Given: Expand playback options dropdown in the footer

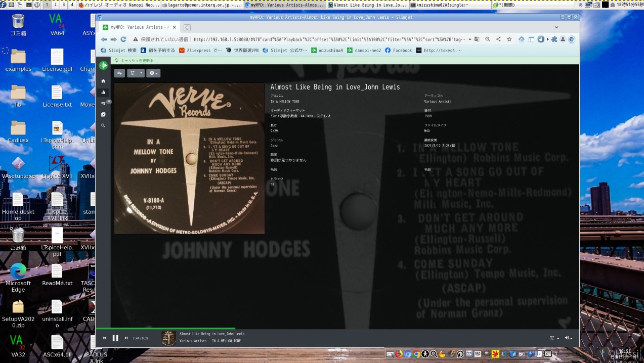Looking at the screenshot, I should click(x=554, y=338).
